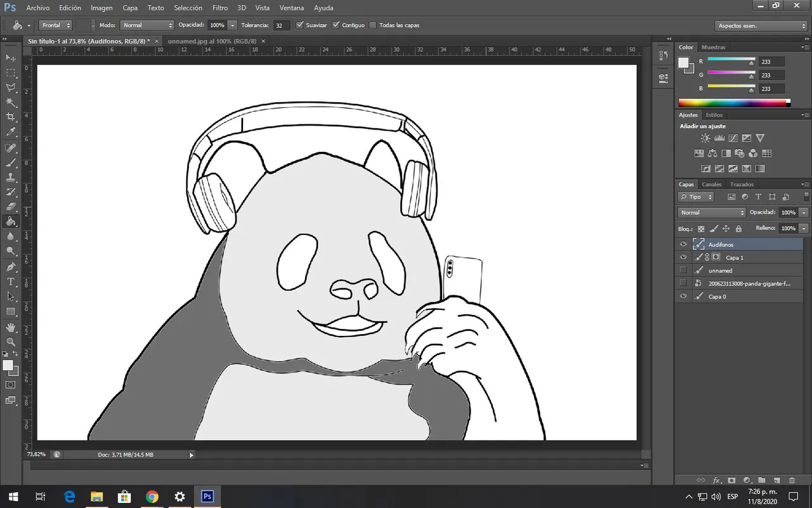Open the Frontal fill source dropdown
Viewport: 812px width, 508px height.
pyautogui.click(x=55, y=25)
